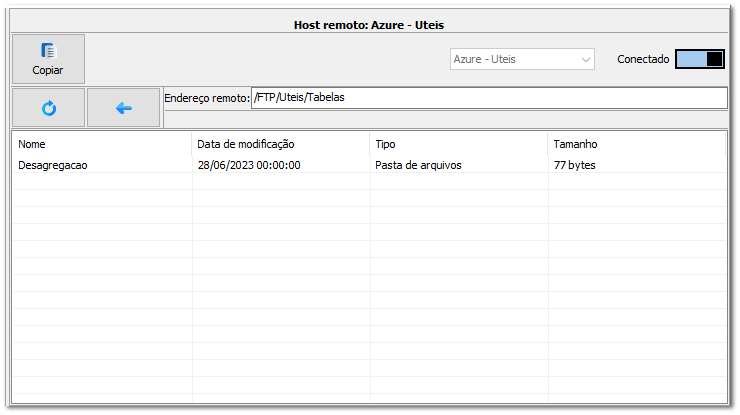This screenshot has height=415, width=740.
Task: Click the 77 bytes size cell
Action: click(575, 165)
